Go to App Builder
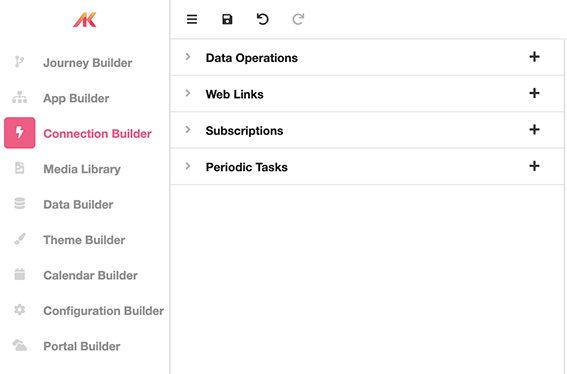 76,98
